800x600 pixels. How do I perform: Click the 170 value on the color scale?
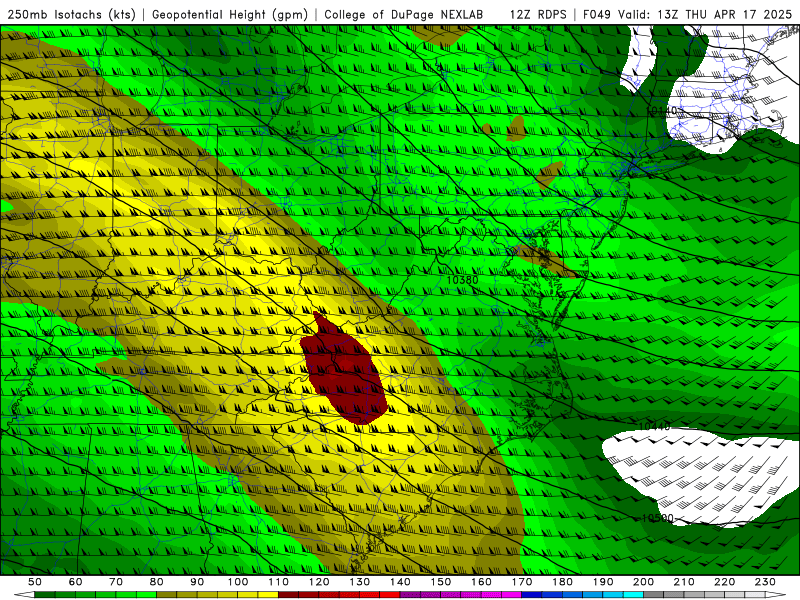point(522,582)
